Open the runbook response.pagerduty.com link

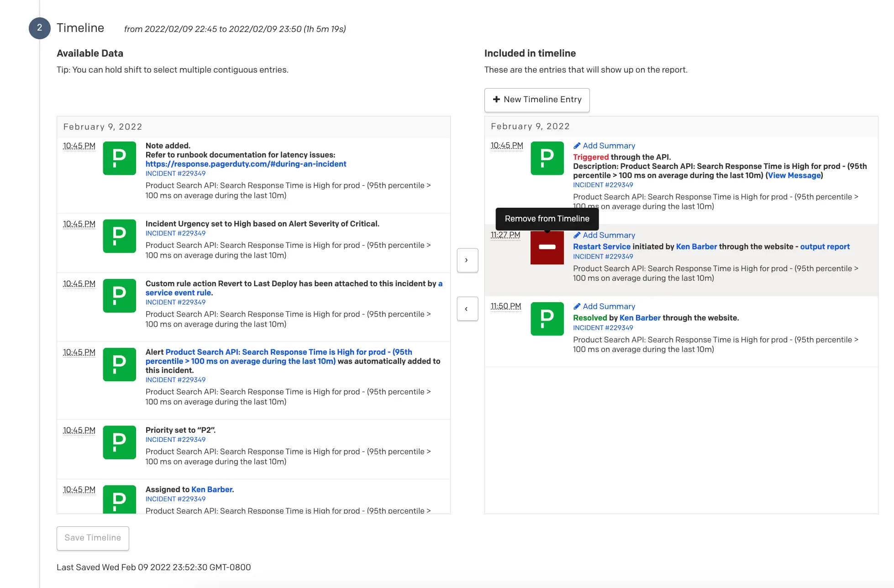246,164
